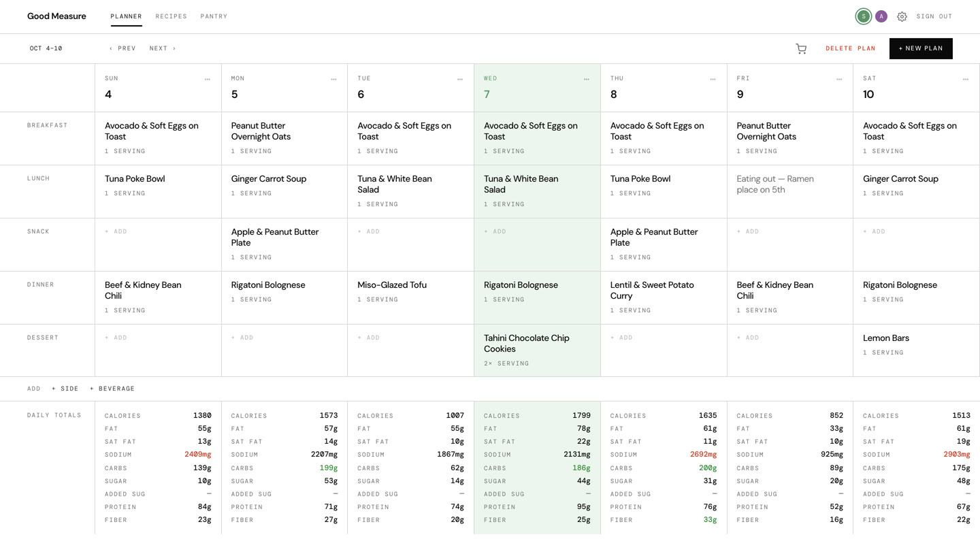
Task: Open Wednesday 7 options ellipsis menu
Action: coord(587,80)
